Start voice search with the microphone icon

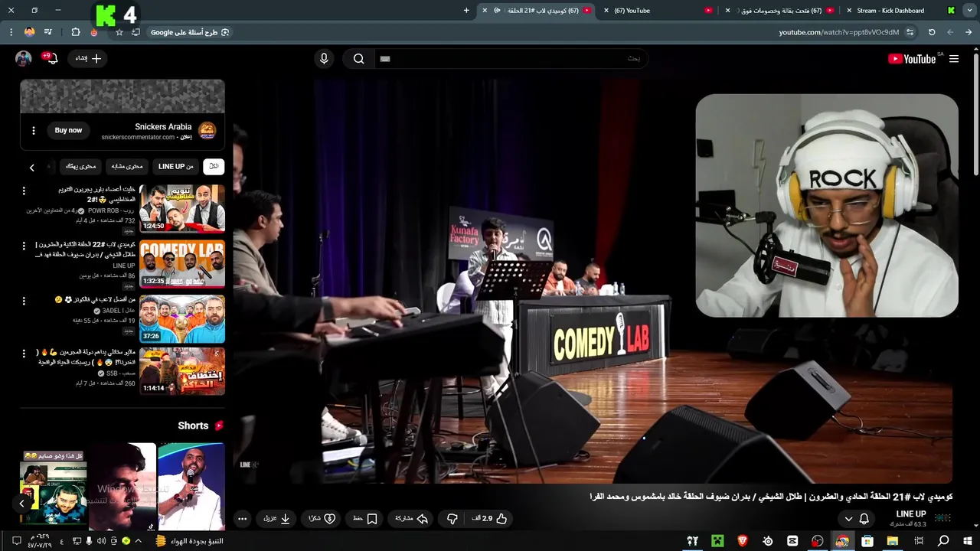pos(324,59)
